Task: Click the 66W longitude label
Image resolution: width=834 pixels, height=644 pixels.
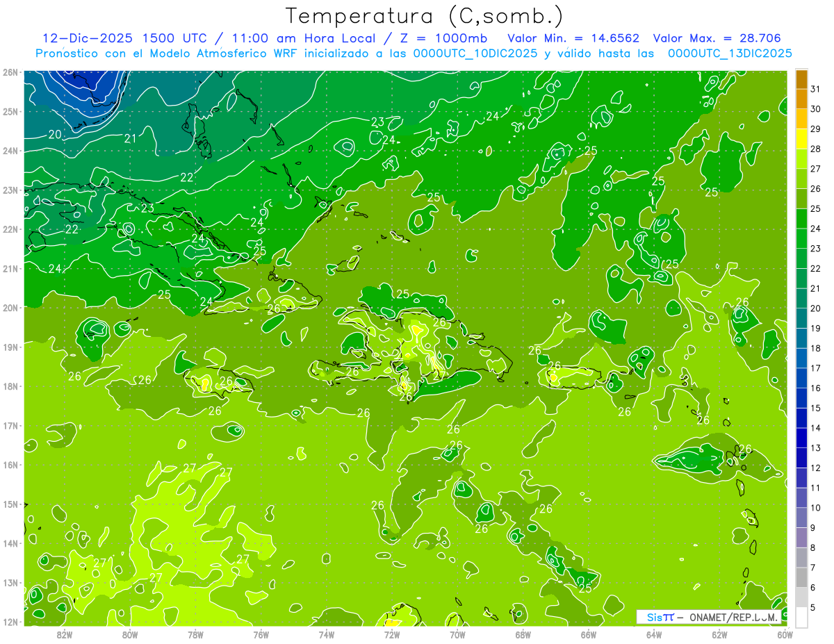Action: [589, 635]
